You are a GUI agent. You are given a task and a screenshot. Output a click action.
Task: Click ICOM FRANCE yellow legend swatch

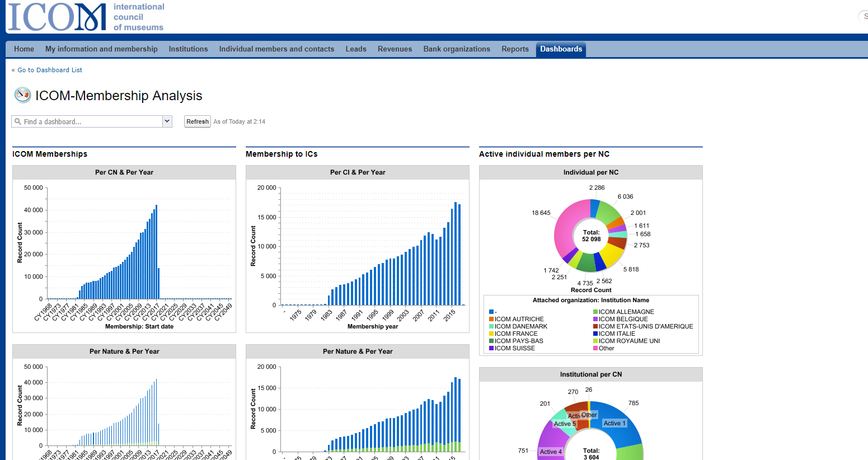[491, 334]
